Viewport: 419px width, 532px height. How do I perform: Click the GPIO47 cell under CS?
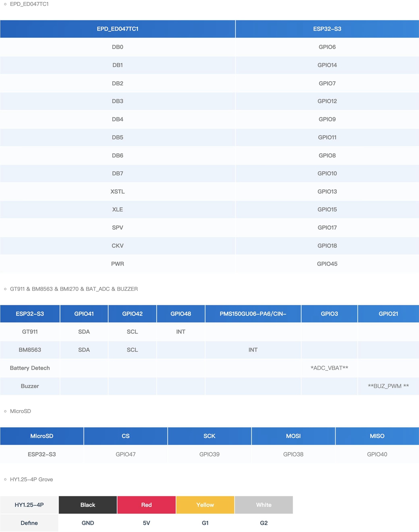tap(126, 454)
